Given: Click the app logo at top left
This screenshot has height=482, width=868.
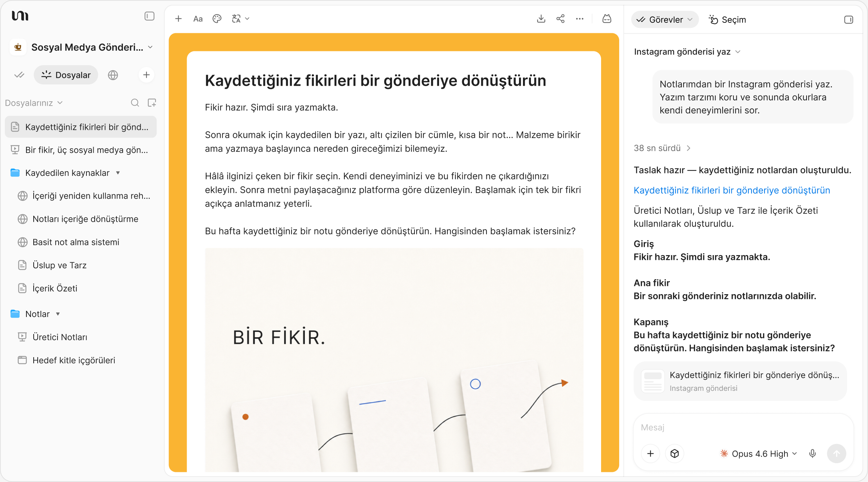Looking at the screenshot, I should tap(20, 16).
